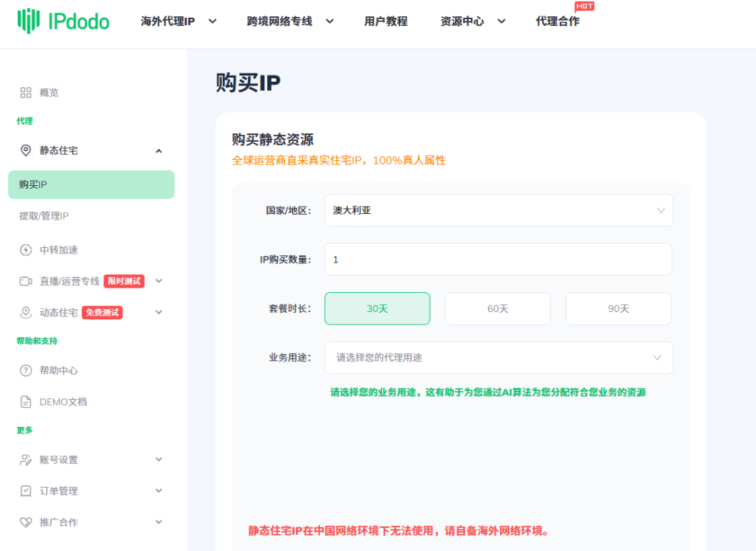Viewport: 756px width, 551px height.
Task: Click the 帮助中心 question mark icon
Action: 26,370
